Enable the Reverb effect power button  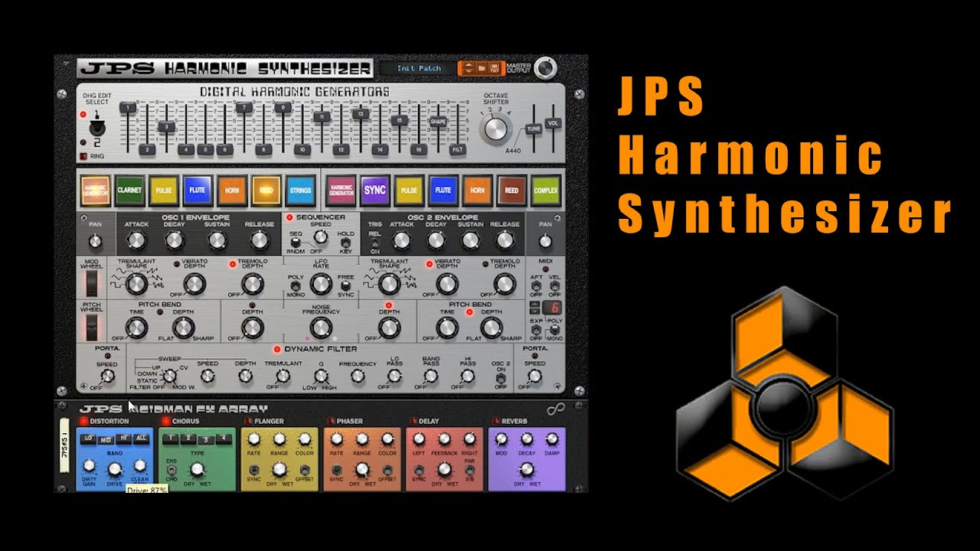click(x=495, y=421)
